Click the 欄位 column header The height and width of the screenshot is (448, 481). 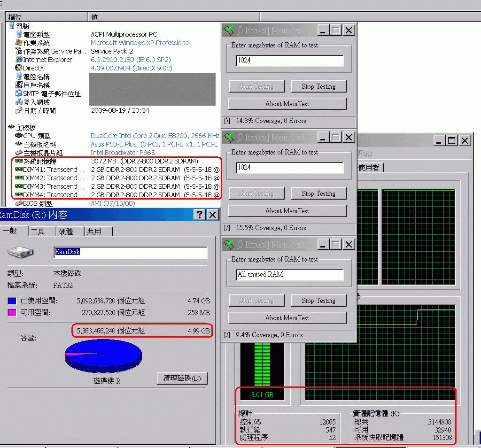point(47,17)
